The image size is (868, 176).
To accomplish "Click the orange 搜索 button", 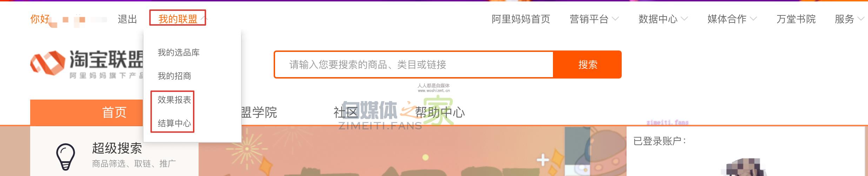I will click(587, 65).
